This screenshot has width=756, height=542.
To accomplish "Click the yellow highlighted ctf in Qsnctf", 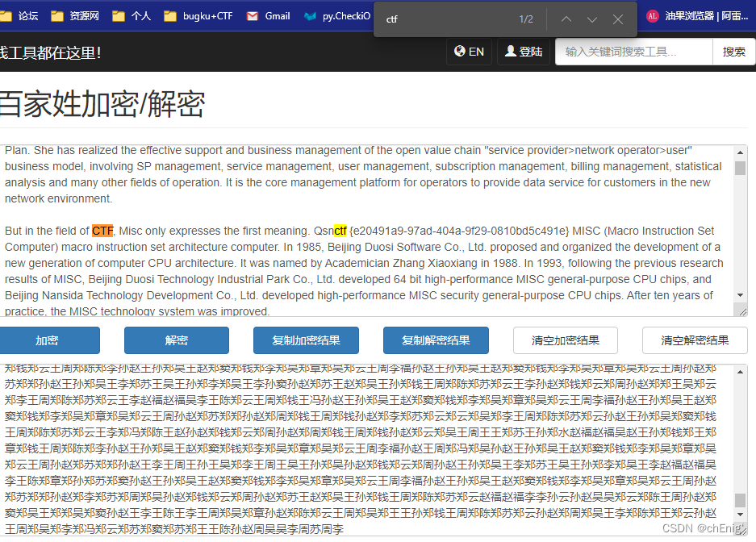I will pyautogui.click(x=340, y=231).
